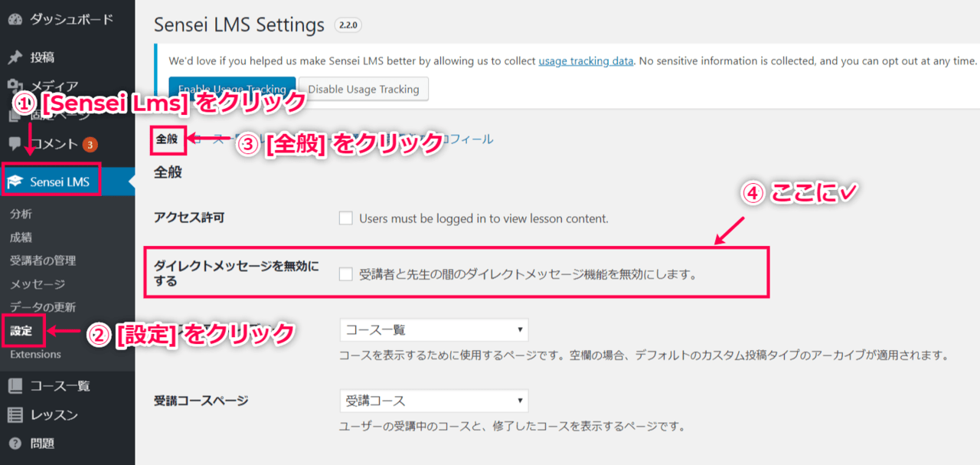Screen dimensions: 980x465
Task: Click the Sensei LMS Settings heading
Action: pyautogui.click(x=240, y=25)
